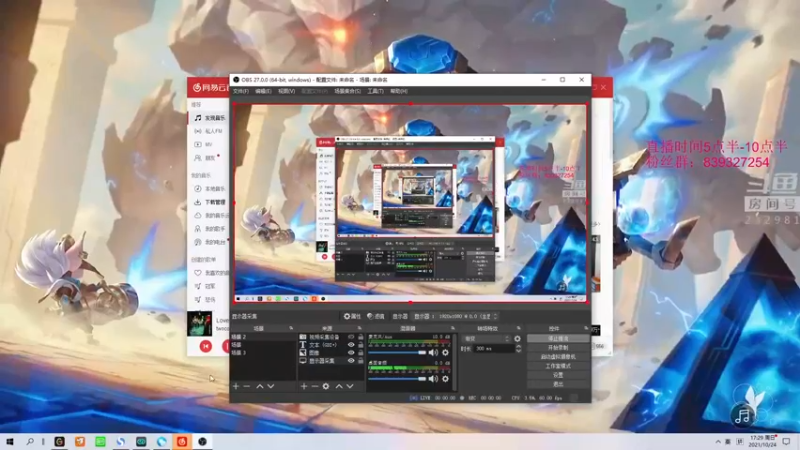
Task: Select 场景 3 in scenes list
Action: [x=263, y=353]
